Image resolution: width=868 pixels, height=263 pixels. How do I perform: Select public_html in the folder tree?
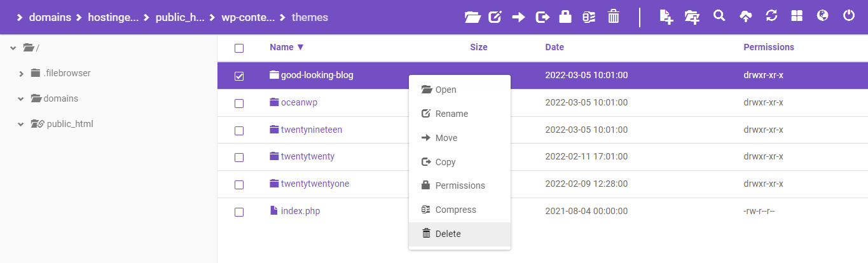point(70,124)
